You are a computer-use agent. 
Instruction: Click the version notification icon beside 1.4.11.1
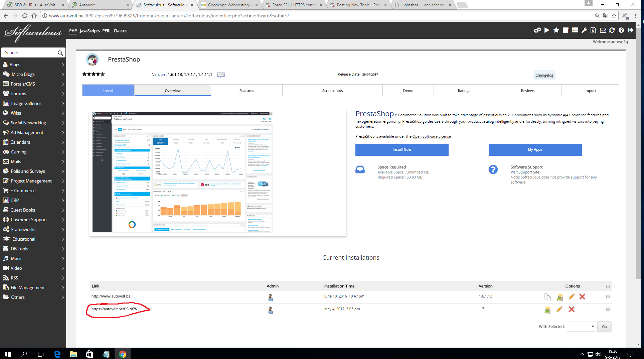[x=221, y=75]
